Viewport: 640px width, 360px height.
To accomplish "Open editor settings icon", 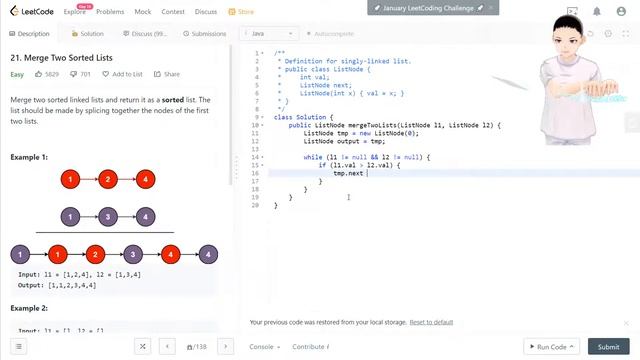I will pos(608,34).
